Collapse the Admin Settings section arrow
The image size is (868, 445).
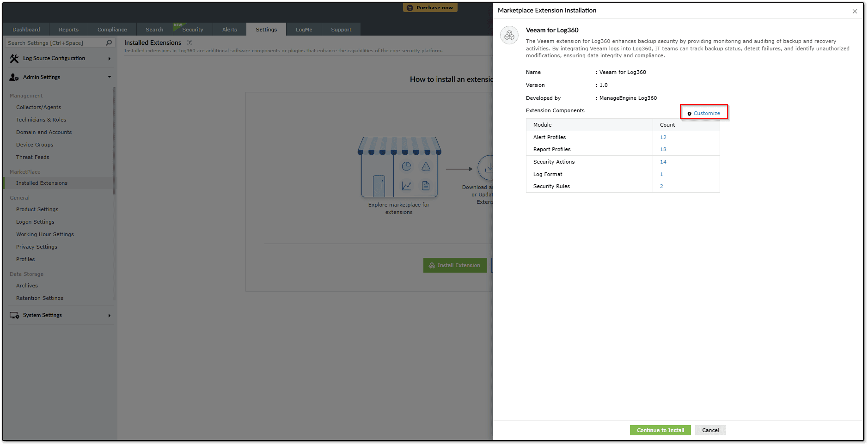(110, 77)
